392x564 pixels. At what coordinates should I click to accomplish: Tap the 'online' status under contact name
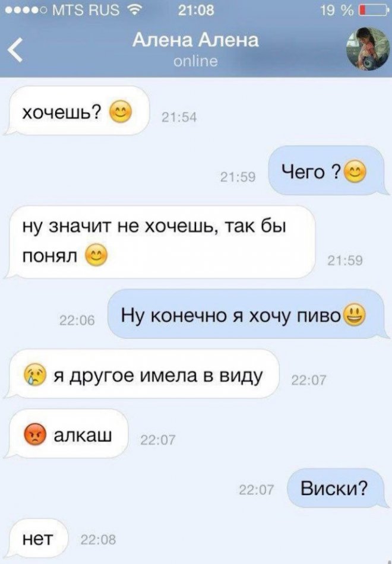(195, 61)
